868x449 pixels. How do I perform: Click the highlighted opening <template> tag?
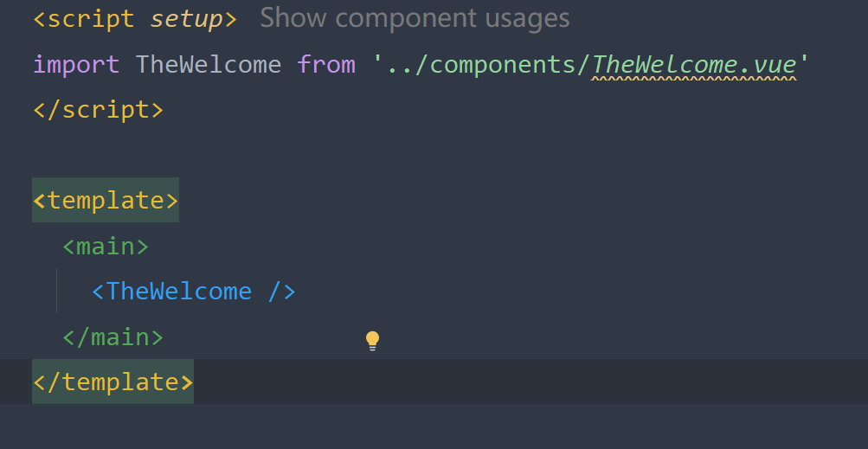coord(106,200)
